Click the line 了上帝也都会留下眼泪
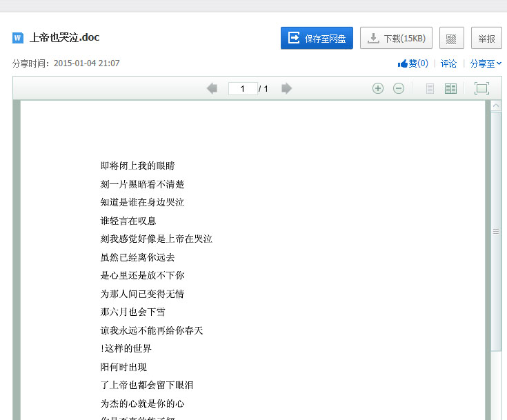Image resolution: width=507 pixels, height=420 pixels. coord(147,385)
